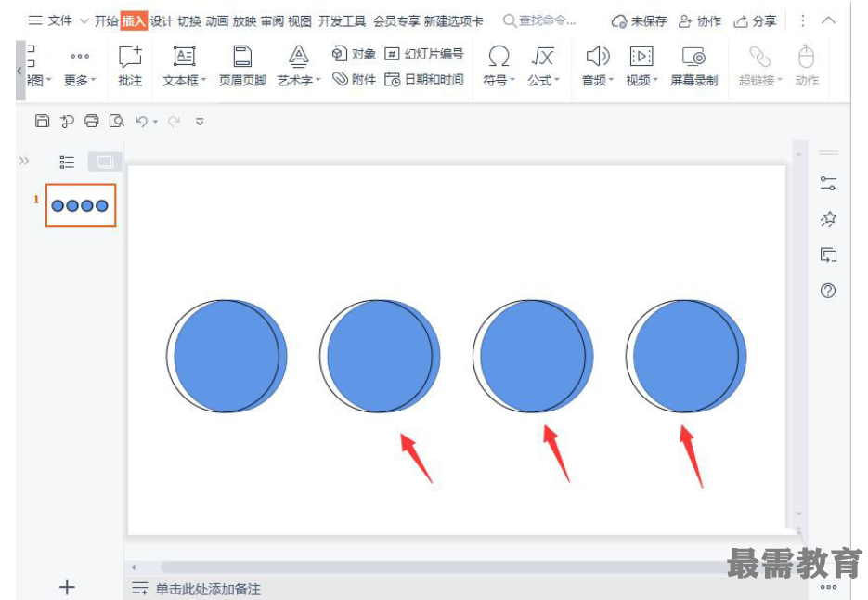Click the save icon in quick toolbar
The height and width of the screenshot is (600, 868).
coord(42,121)
